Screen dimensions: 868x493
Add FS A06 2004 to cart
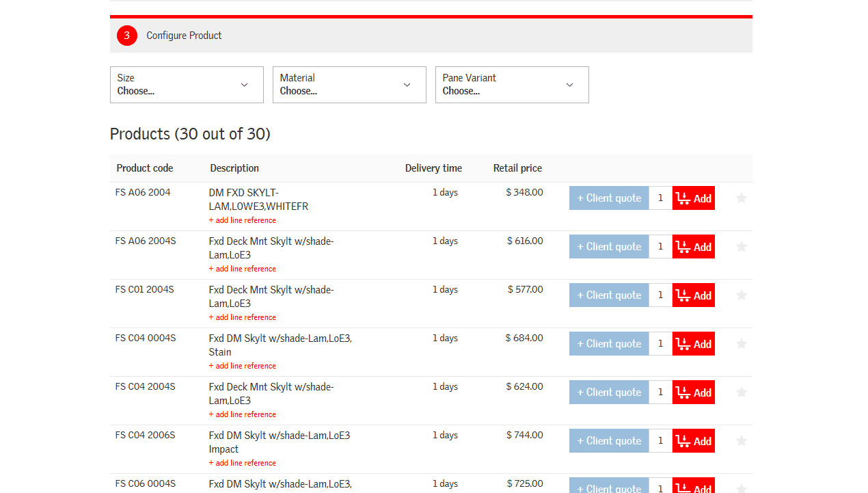694,198
